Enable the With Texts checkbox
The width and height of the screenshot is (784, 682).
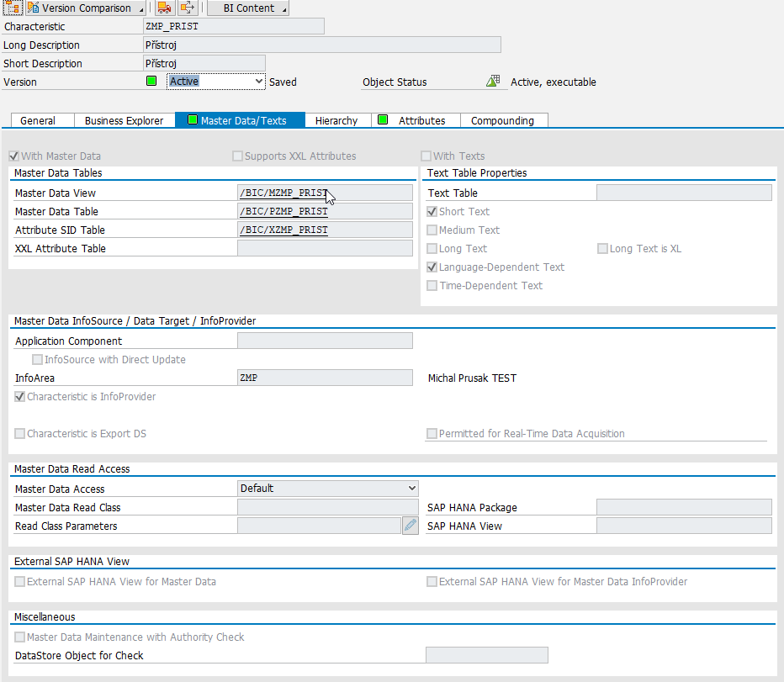tap(426, 156)
